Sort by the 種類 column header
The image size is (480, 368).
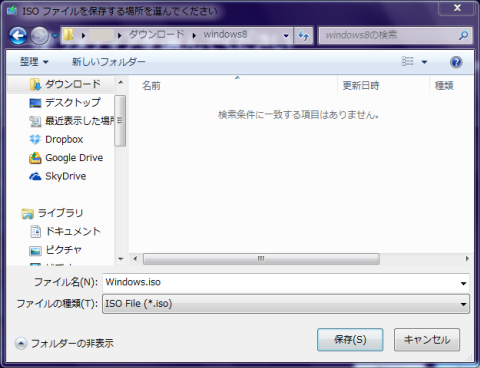444,86
